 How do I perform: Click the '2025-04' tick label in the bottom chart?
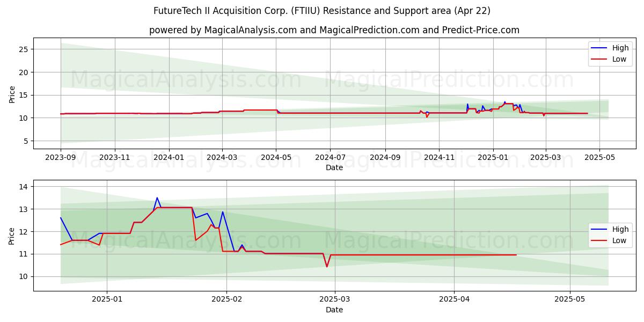[454, 299]
